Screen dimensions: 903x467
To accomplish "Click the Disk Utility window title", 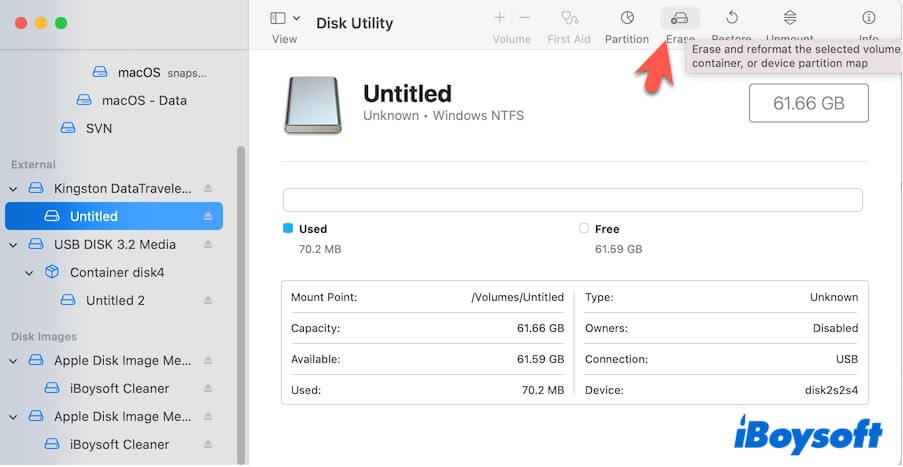I will click(355, 23).
